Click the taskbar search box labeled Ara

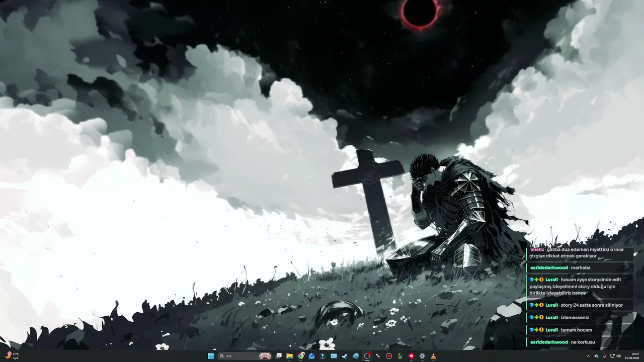click(245, 356)
